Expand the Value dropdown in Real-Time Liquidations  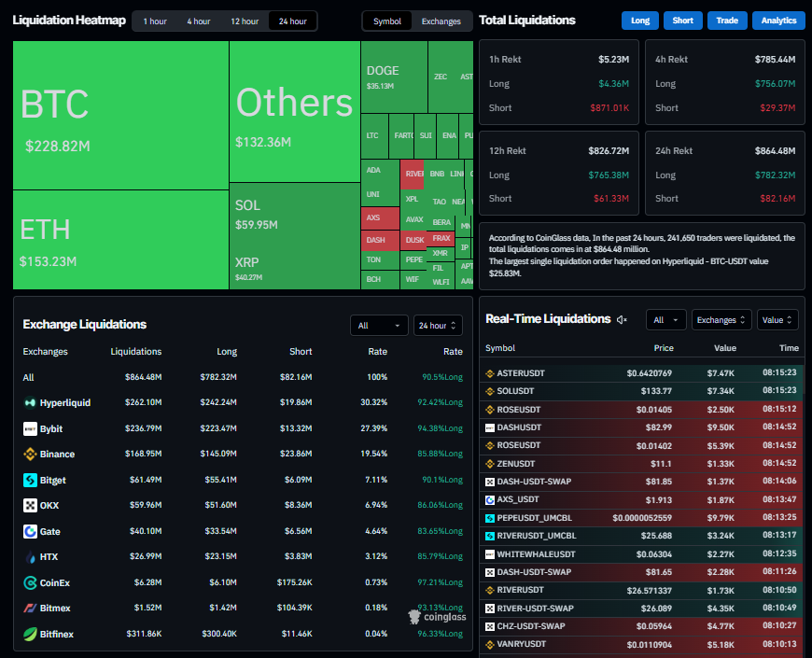pos(777,319)
